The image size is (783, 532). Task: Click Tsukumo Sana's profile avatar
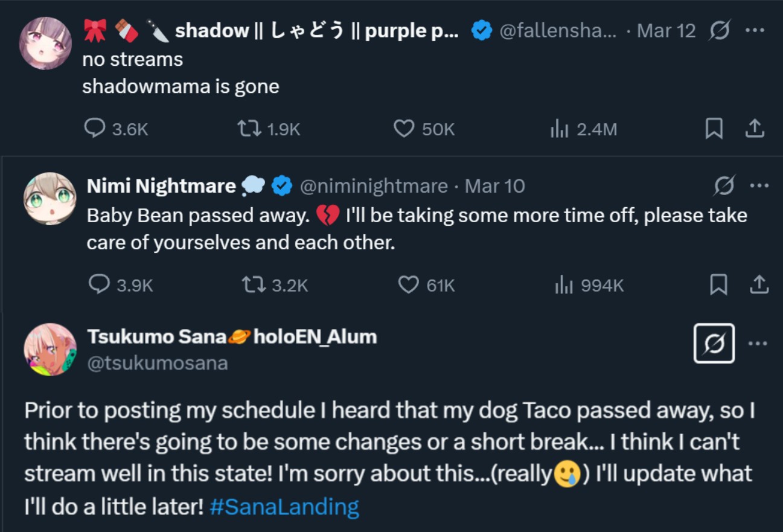pyautogui.click(x=50, y=349)
